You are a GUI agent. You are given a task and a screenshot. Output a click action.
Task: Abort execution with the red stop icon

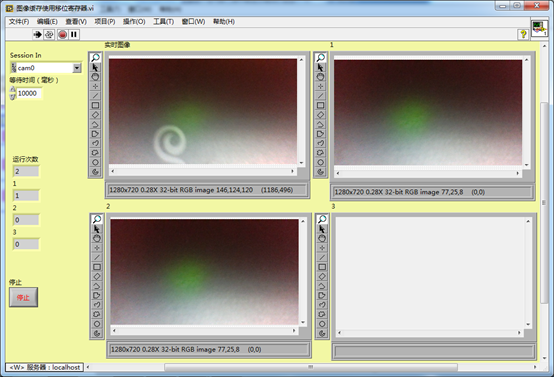click(63, 34)
